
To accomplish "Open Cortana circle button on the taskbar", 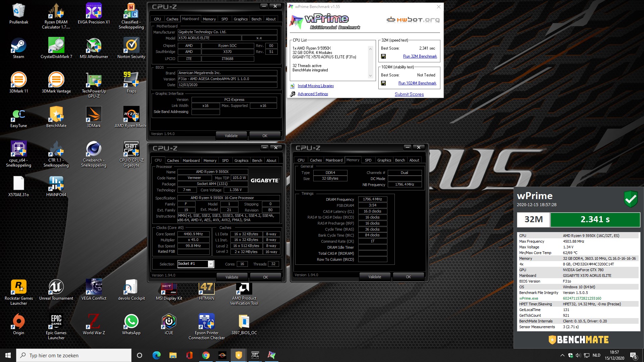I will point(140,355).
